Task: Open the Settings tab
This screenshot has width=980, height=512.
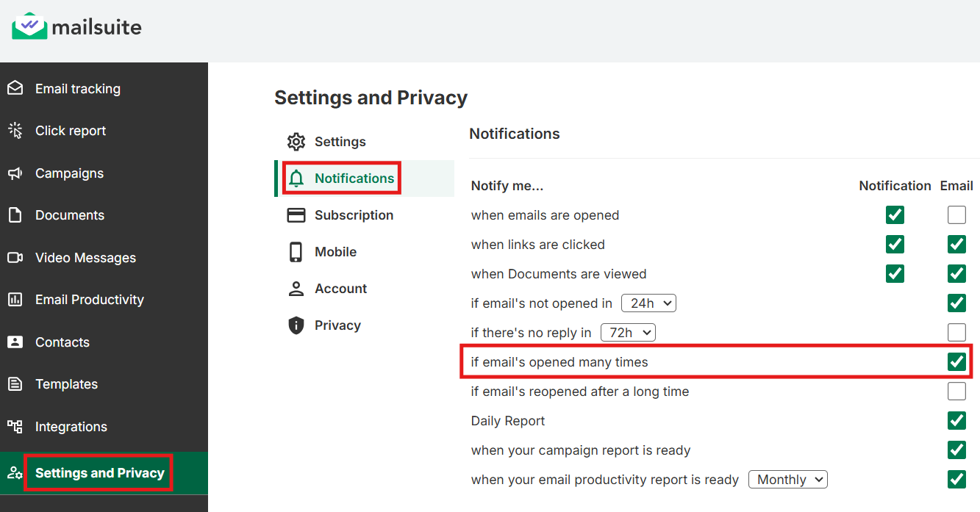Action: click(340, 142)
